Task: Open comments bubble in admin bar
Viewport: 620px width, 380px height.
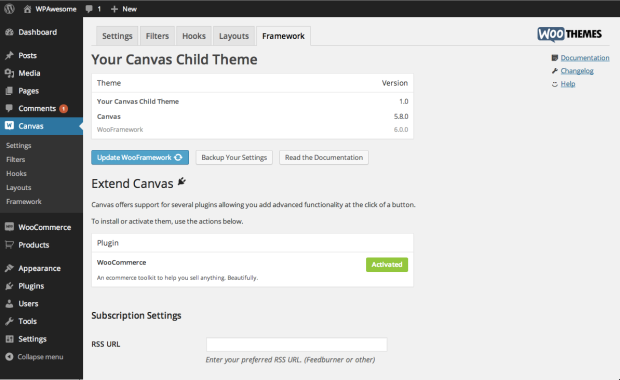Action: tap(89, 9)
